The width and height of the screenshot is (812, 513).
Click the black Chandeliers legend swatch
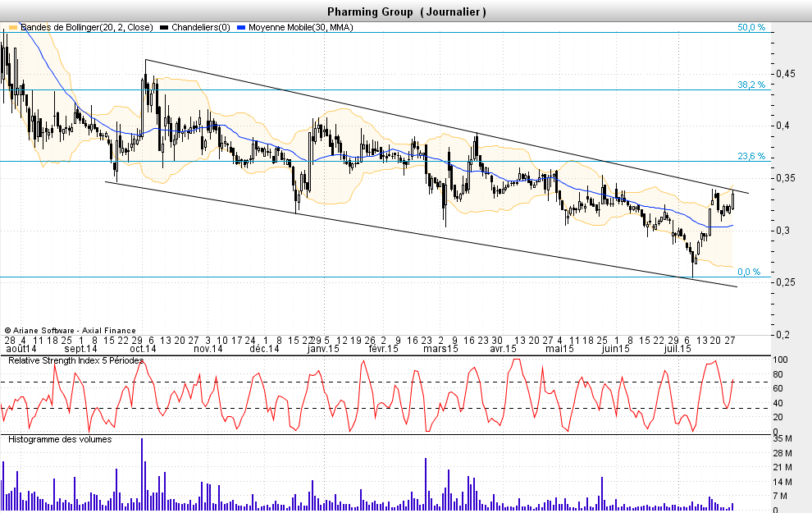(164, 27)
